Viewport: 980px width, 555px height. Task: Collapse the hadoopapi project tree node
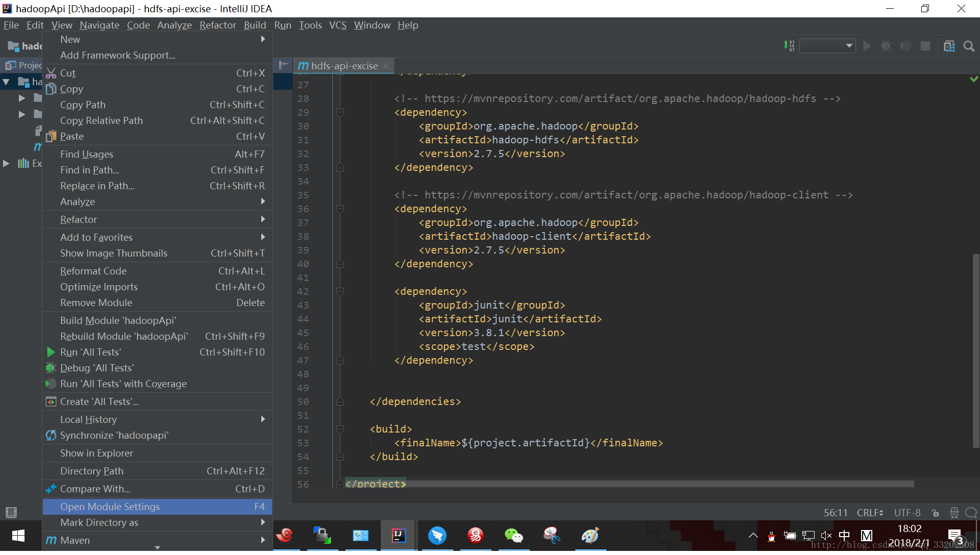pyautogui.click(x=7, y=82)
